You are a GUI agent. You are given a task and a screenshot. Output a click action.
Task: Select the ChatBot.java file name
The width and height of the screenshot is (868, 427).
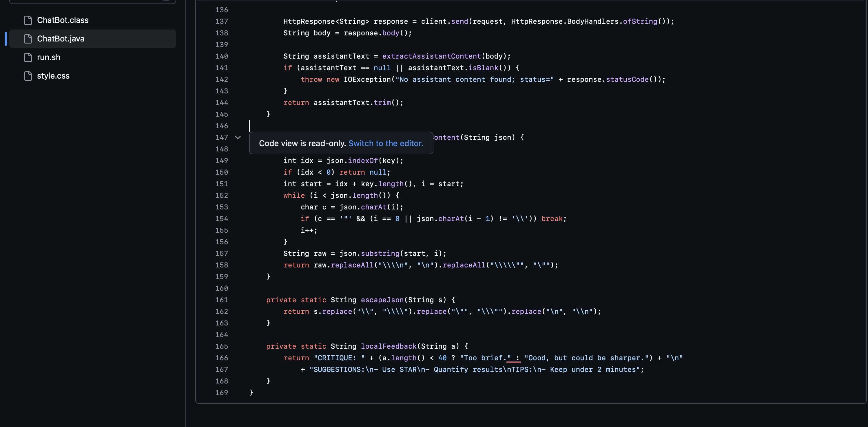(x=61, y=39)
